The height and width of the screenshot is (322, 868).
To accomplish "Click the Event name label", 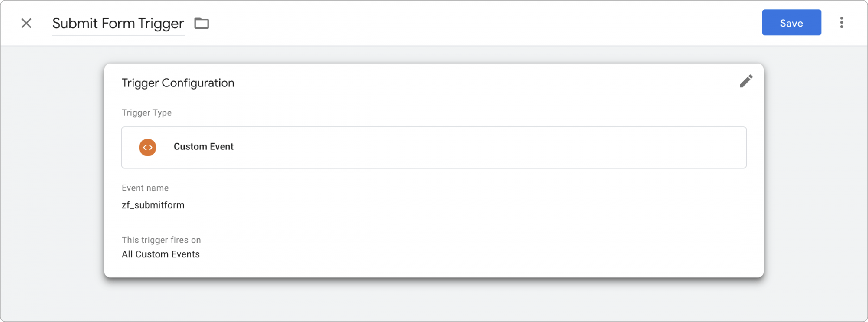I will (145, 188).
